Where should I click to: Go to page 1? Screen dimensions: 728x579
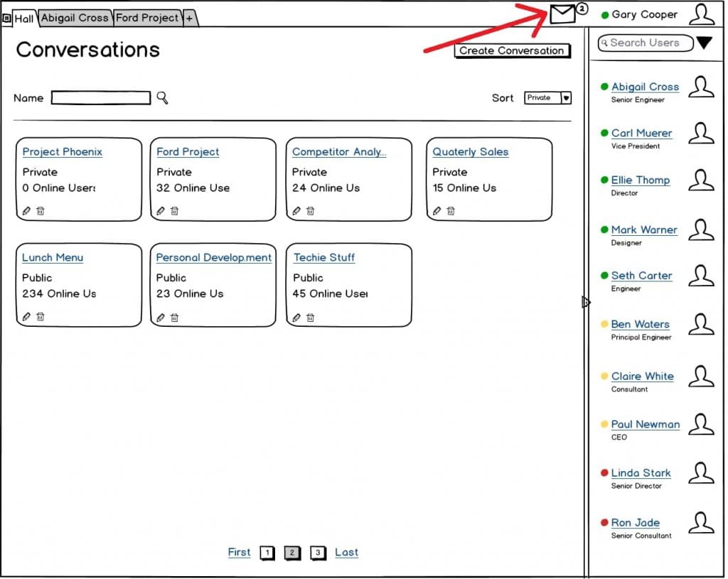coord(267,553)
